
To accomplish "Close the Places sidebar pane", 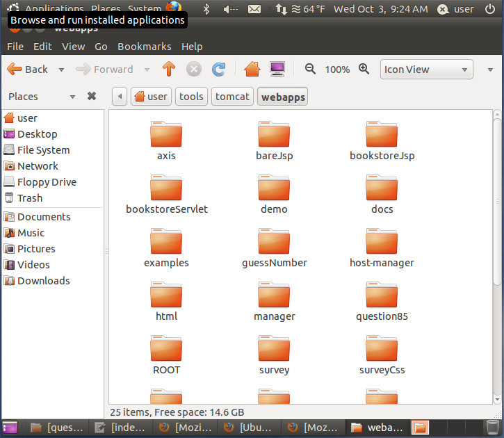I will coord(91,96).
